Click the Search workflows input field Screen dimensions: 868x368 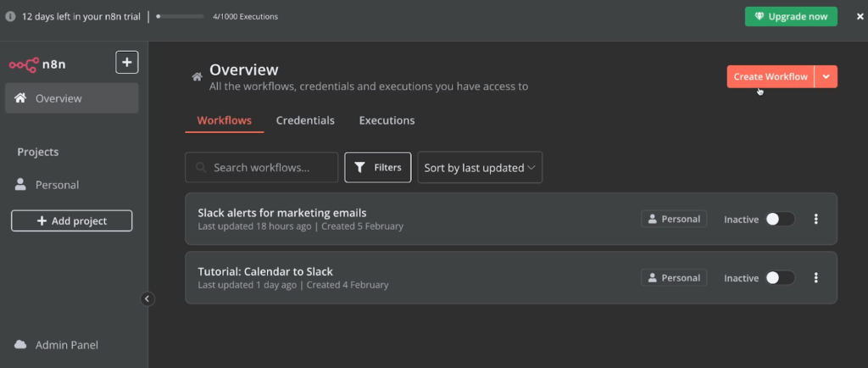coord(262,168)
